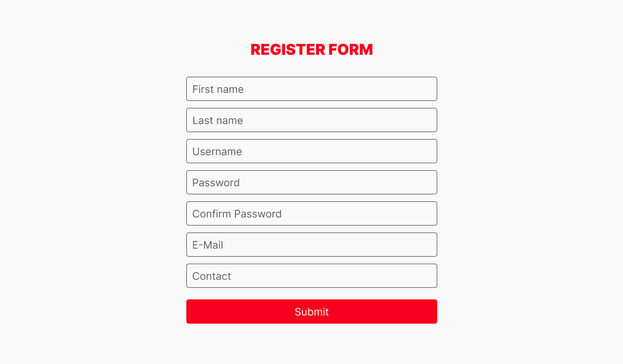Select the E-Mail text entry box

point(311,245)
